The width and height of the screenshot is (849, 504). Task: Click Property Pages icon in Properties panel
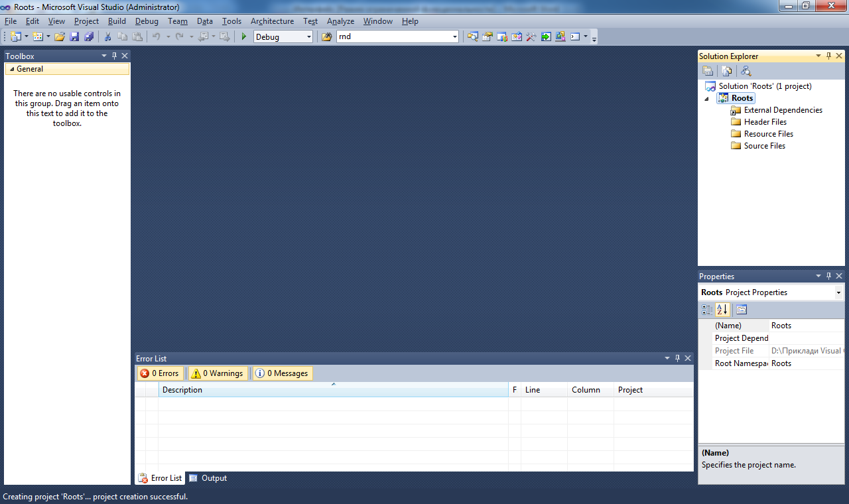tap(742, 310)
